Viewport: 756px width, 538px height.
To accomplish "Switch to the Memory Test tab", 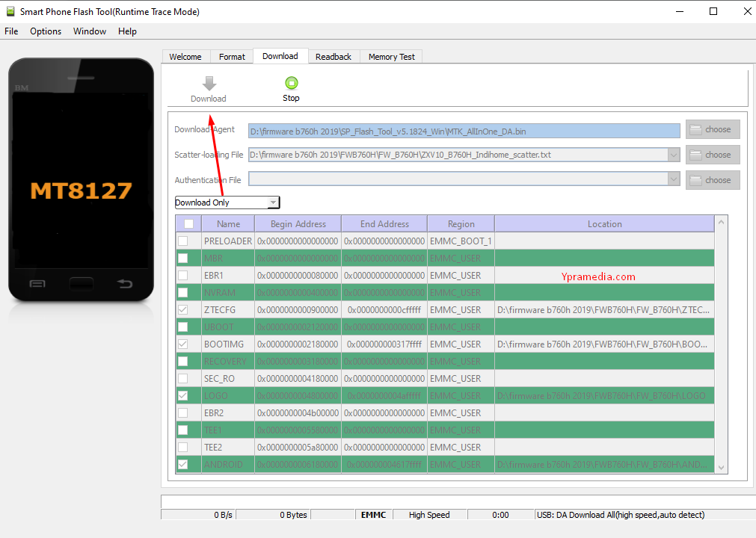I will 391,57.
